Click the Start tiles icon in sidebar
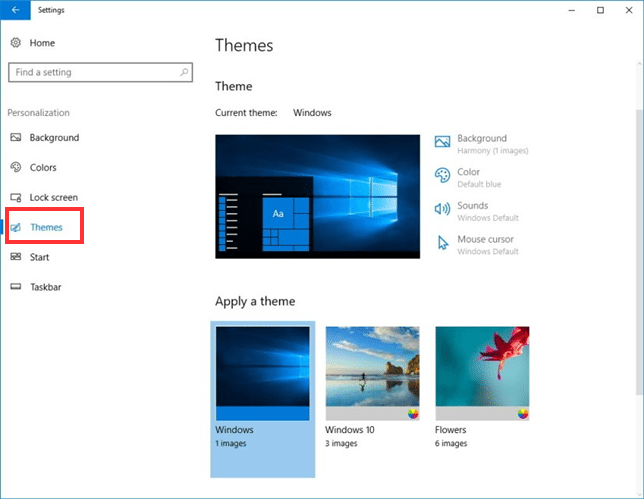This screenshot has height=499, width=644. pyautogui.click(x=16, y=257)
